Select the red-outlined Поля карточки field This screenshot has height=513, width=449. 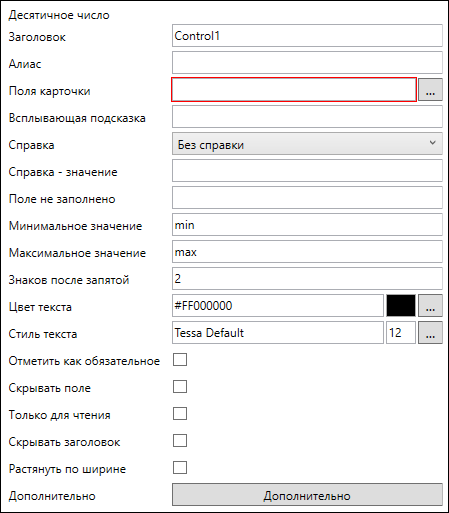click(x=294, y=89)
